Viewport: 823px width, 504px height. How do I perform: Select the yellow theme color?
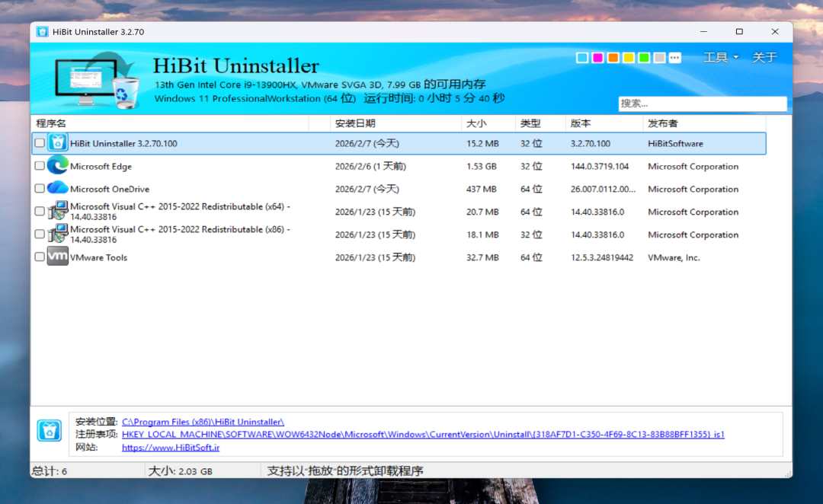click(x=628, y=58)
